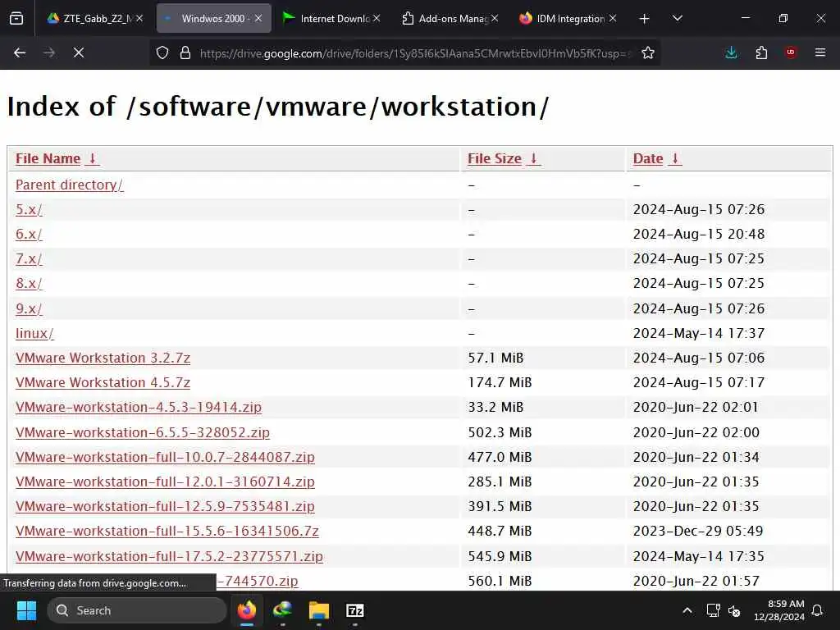Open Firefox from the taskbar
This screenshot has width=840, height=630.
246,610
